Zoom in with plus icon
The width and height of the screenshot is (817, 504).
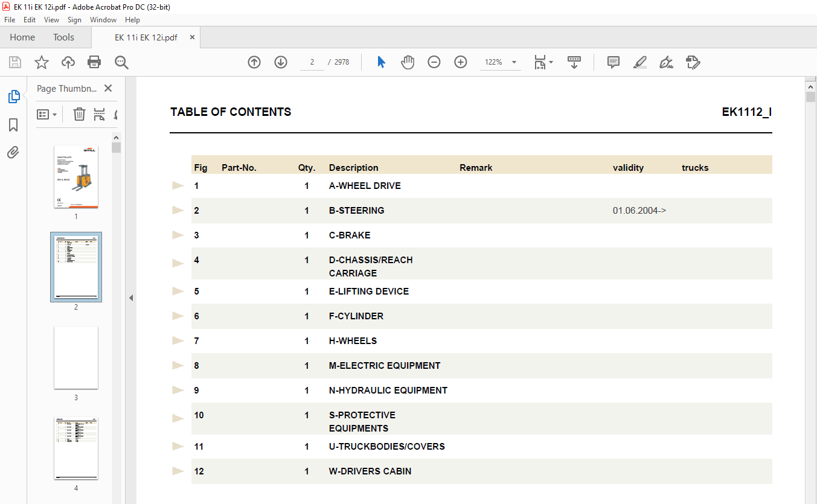point(461,62)
